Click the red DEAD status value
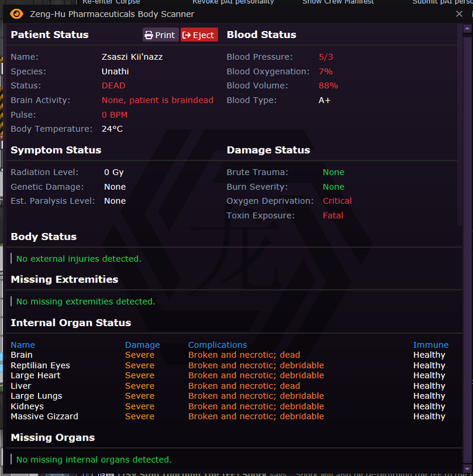This screenshot has width=473, height=476. [113, 85]
